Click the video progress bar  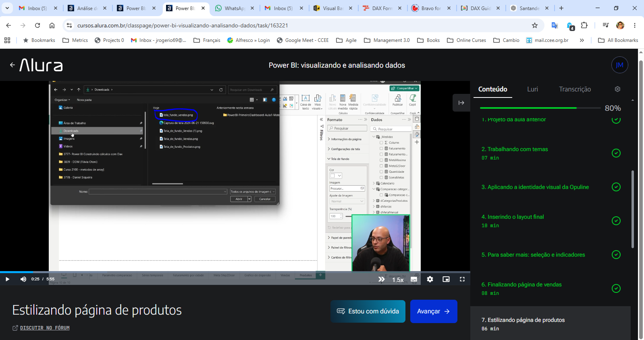click(235, 272)
